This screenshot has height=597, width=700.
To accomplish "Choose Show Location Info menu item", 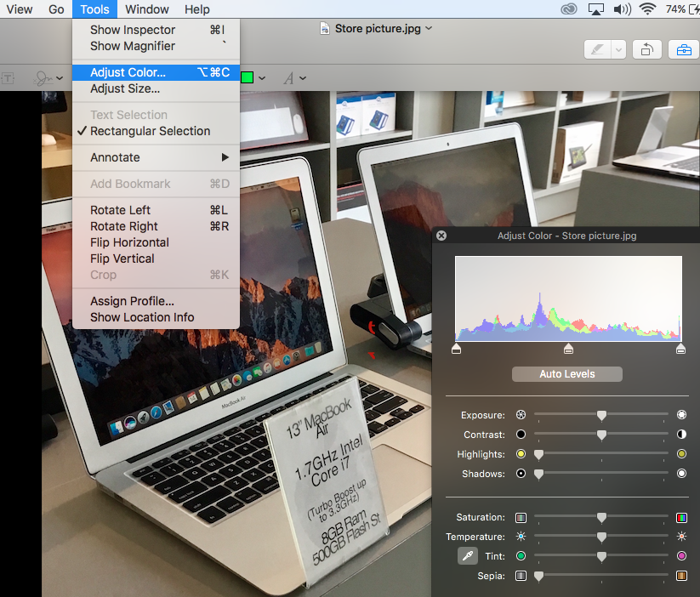I will coord(156,317).
